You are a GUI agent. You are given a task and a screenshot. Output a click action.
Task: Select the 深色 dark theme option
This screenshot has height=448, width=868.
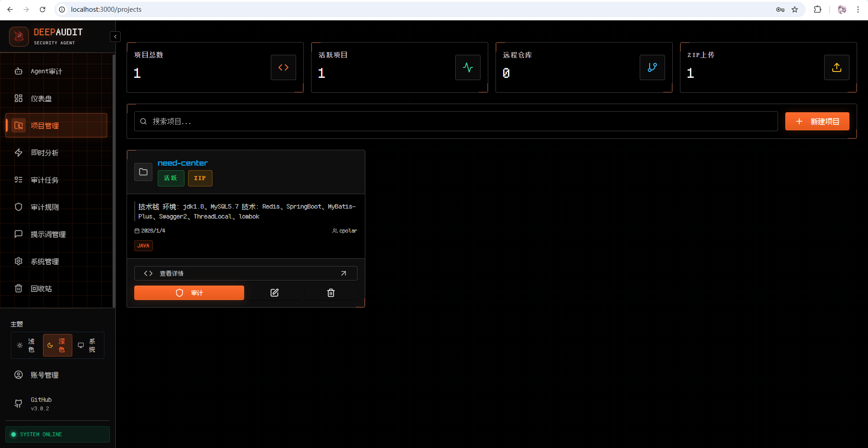coord(57,345)
